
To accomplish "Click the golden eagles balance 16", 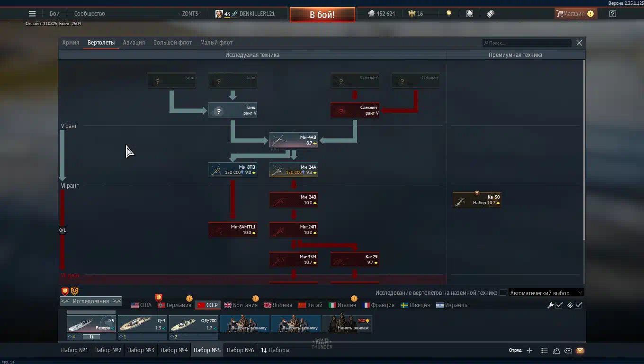I will click(416, 14).
